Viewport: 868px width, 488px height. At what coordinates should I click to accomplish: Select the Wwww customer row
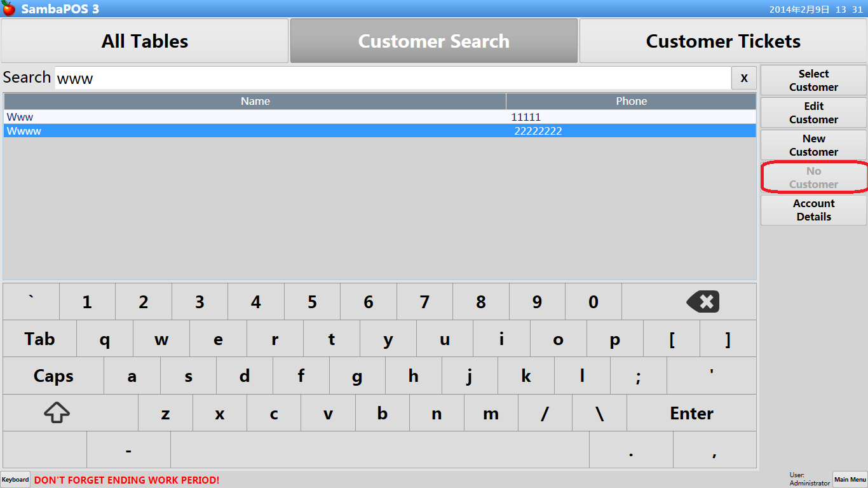tap(254, 132)
